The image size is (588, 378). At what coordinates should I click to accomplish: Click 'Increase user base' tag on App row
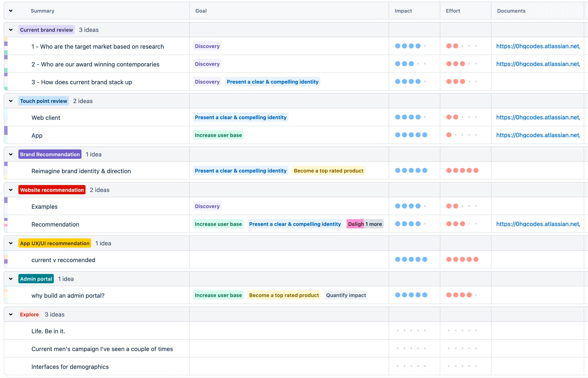(218, 135)
